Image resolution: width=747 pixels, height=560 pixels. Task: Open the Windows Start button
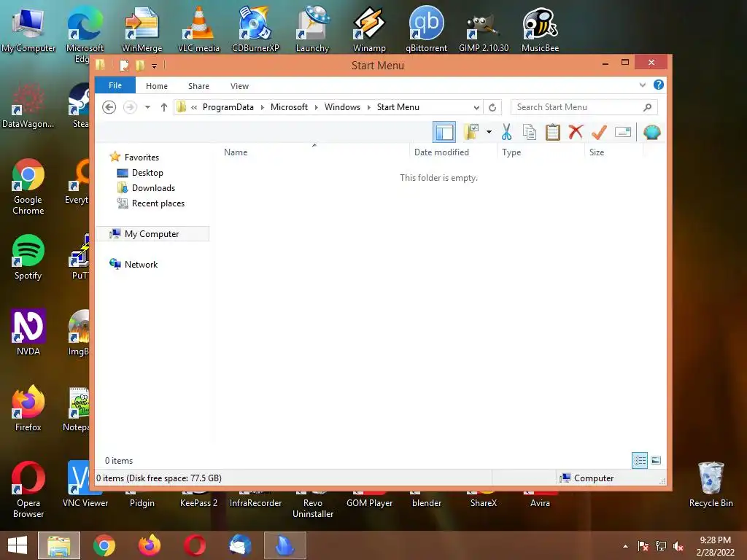(x=18, y=545)
